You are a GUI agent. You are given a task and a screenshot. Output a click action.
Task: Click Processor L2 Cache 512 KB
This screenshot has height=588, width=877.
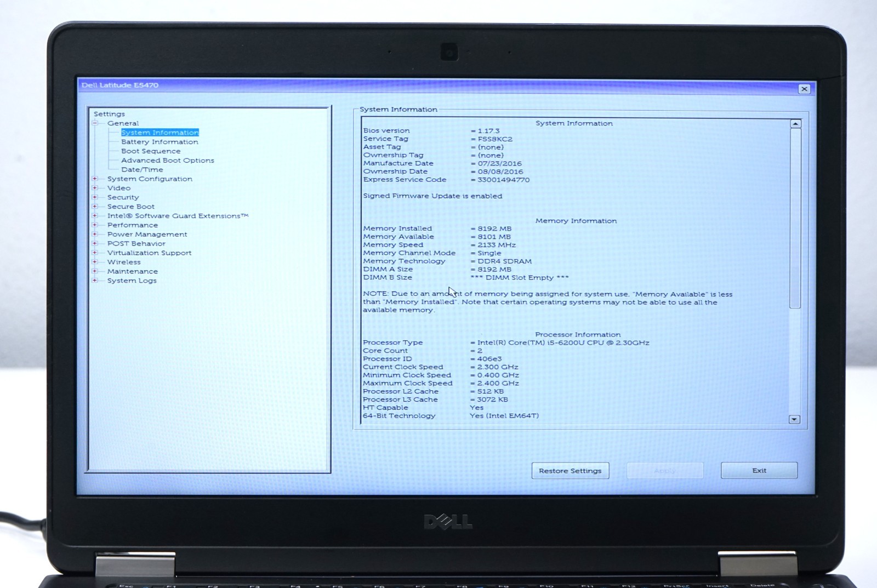pyautogui.click(x=490, y=391)
